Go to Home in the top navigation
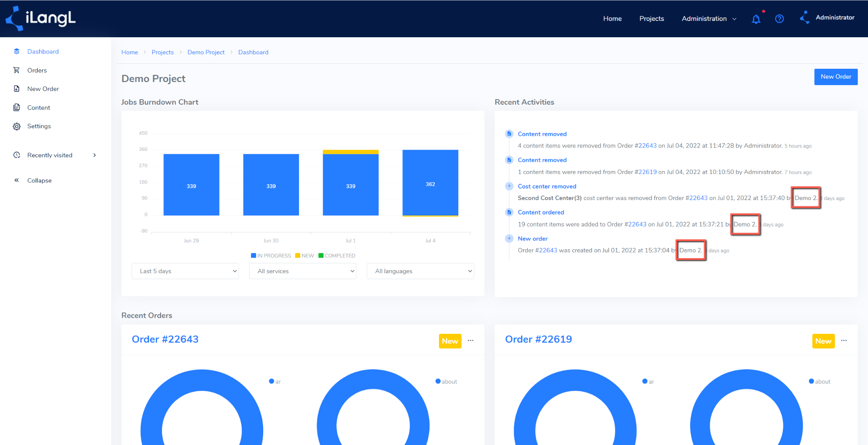 [x=612, y=19]
